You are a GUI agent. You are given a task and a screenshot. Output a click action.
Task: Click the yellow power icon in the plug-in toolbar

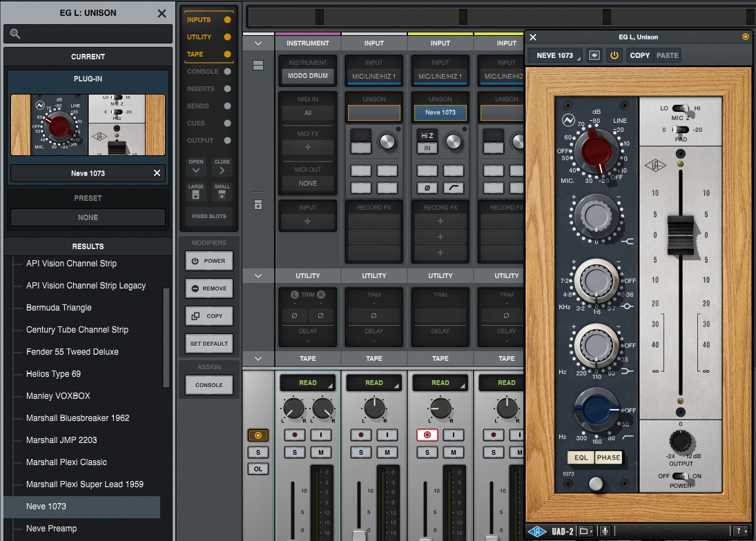pos(614,55)
